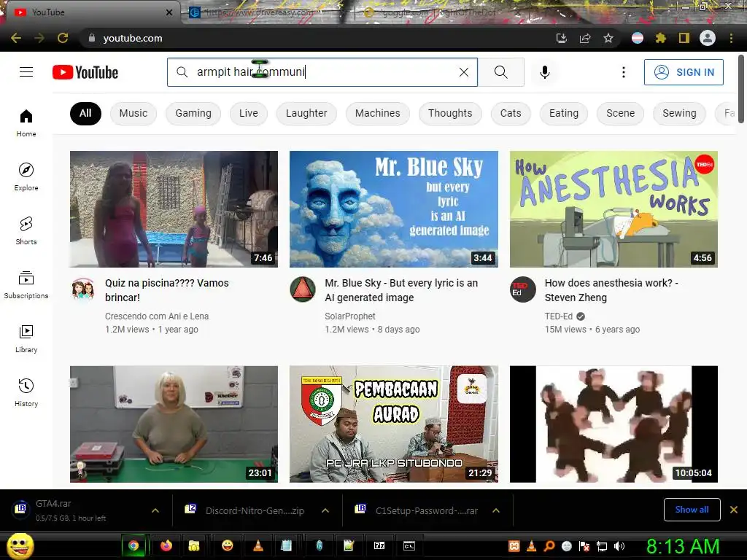747x560 pixels.
Task: Select the Sewing filter chip
Action: point(679,113)
